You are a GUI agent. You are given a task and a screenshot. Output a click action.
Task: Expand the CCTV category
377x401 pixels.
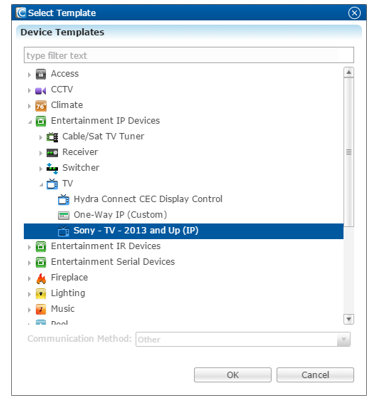[29, 90]
